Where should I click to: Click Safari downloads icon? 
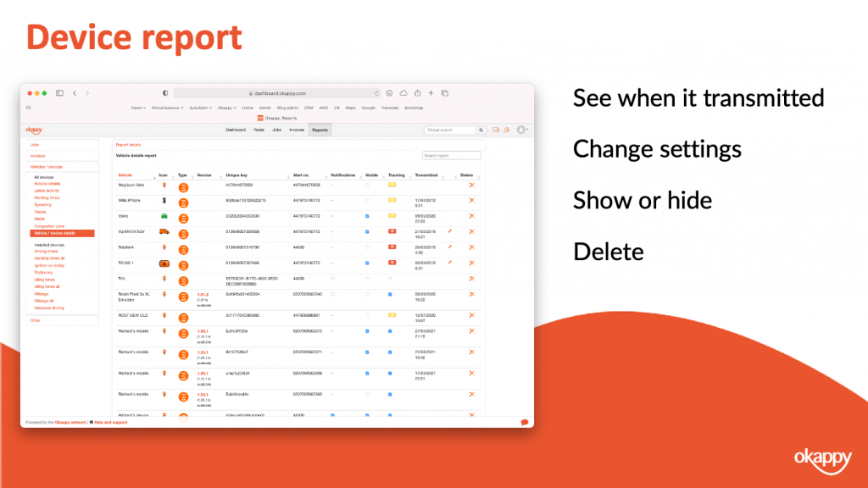click(x=389, y=93)
